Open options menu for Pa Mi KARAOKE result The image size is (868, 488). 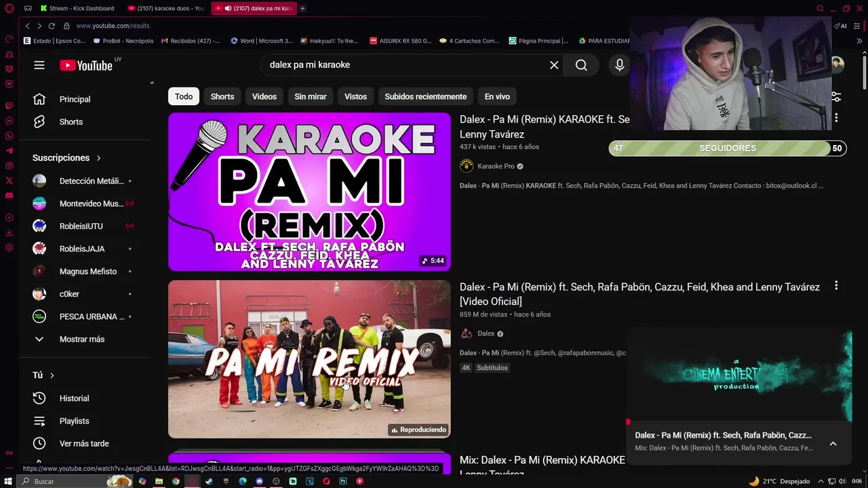pyautogui.click(x=836, y=118)
